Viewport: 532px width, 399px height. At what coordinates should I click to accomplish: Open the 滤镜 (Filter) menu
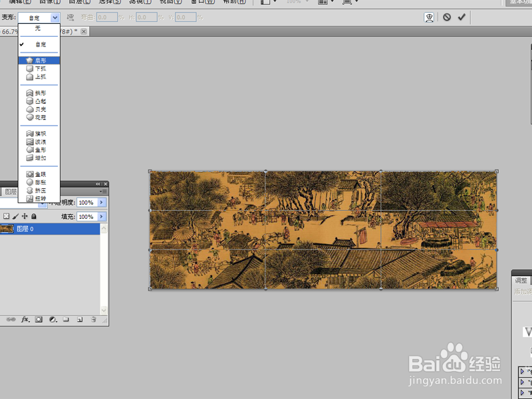pos(140,1)
